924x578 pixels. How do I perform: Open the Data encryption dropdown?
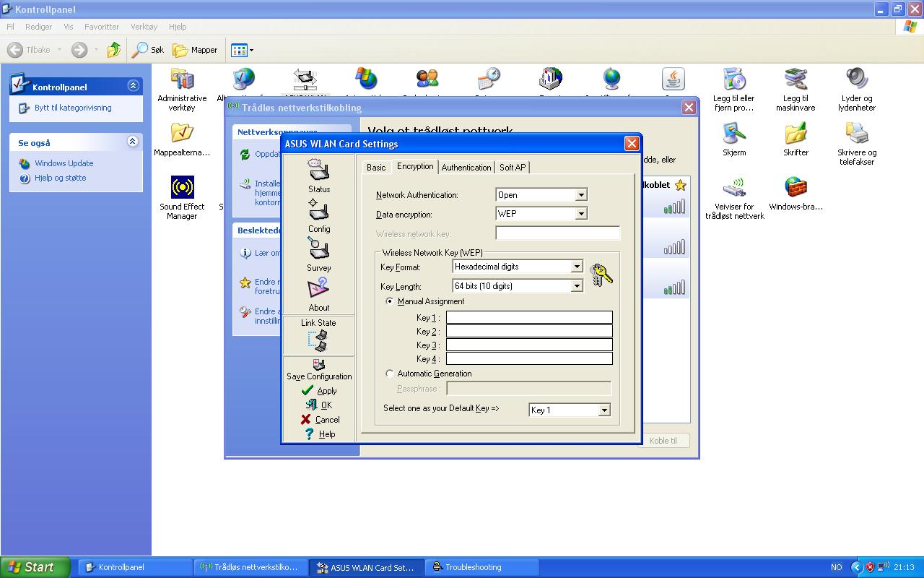[580, 214]
